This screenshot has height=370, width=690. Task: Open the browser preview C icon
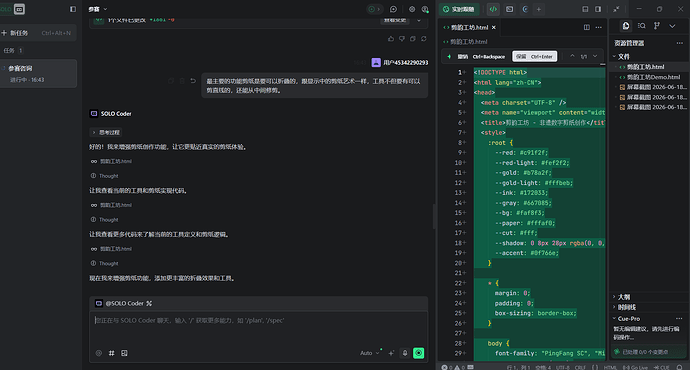click(x=525, y=9)
